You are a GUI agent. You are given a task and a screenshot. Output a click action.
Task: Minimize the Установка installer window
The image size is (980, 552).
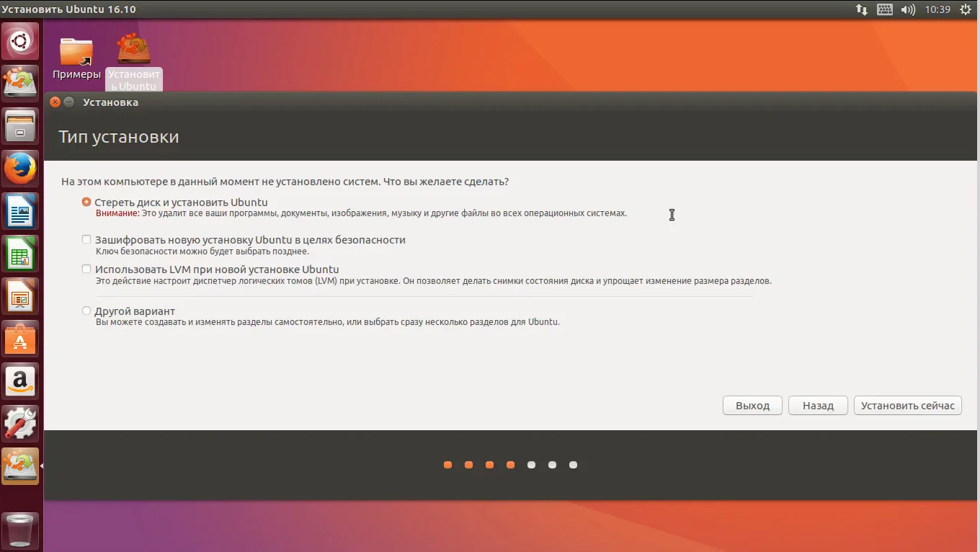(69, 102)
